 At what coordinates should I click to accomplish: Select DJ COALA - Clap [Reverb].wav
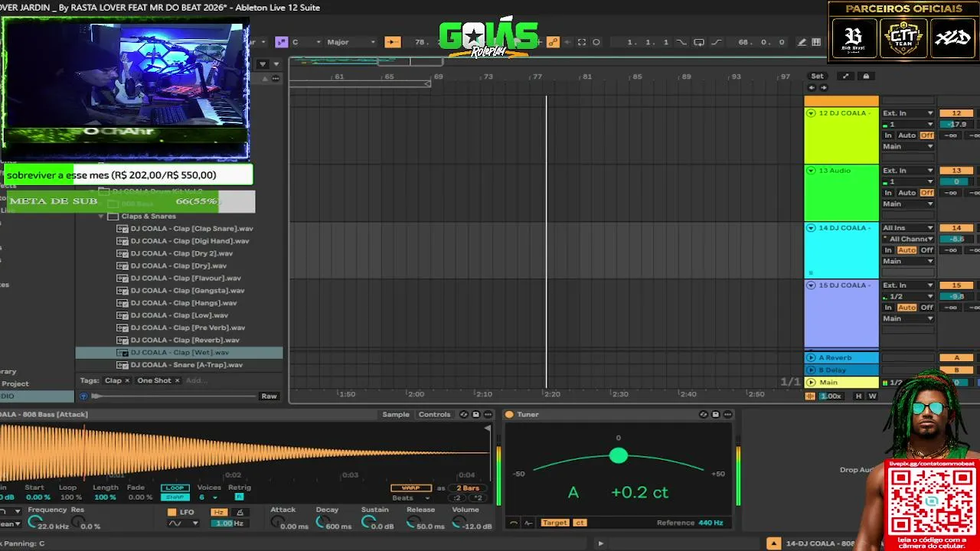tap(185, 340)
